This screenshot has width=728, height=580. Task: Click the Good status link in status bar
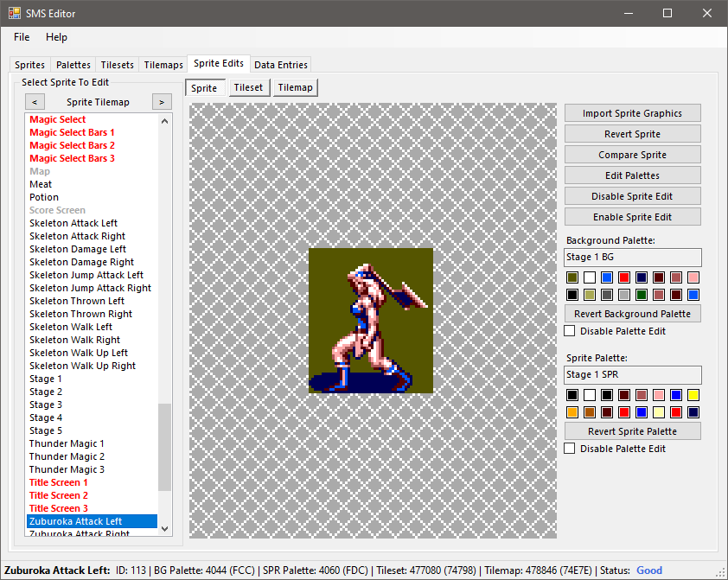tap(649, 570)
